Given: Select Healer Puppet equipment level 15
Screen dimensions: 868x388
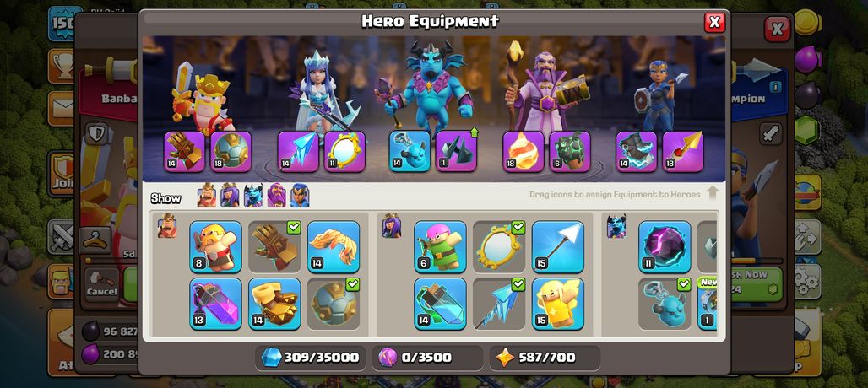Looking at the screenshot, I should tap(558, 304).
